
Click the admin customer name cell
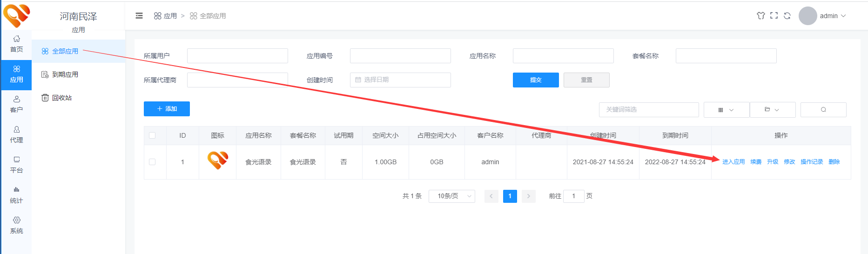(490, 162)
